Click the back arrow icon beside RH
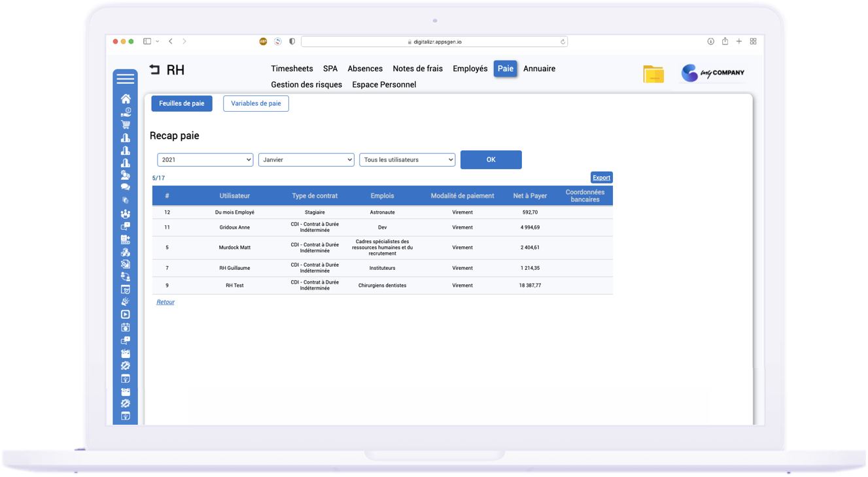868x477 pixels. [154, 69]
